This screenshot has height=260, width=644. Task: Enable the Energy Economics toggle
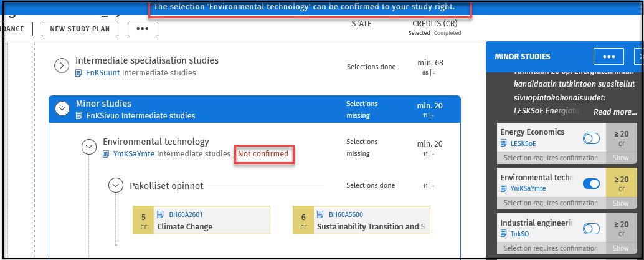(x=591, y=138)
